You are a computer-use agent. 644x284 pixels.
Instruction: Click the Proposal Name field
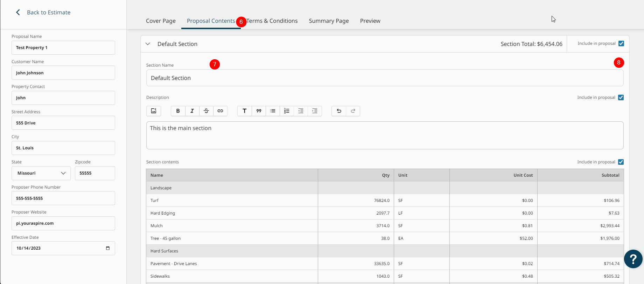coord(63,48)
